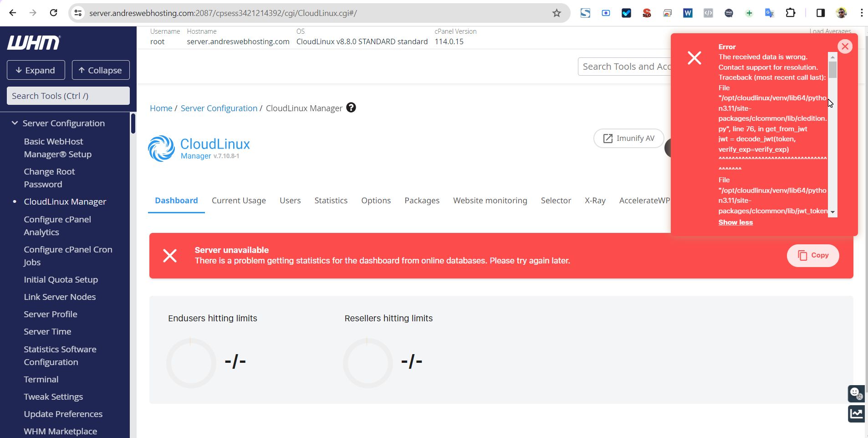Screen dimensions: 868x438
Task: Toggle the browser side panel icon
Action: click(821, 13)
